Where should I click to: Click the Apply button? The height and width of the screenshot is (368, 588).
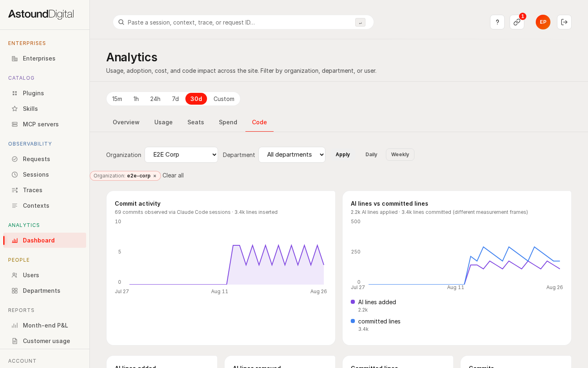tap(343, 155)
